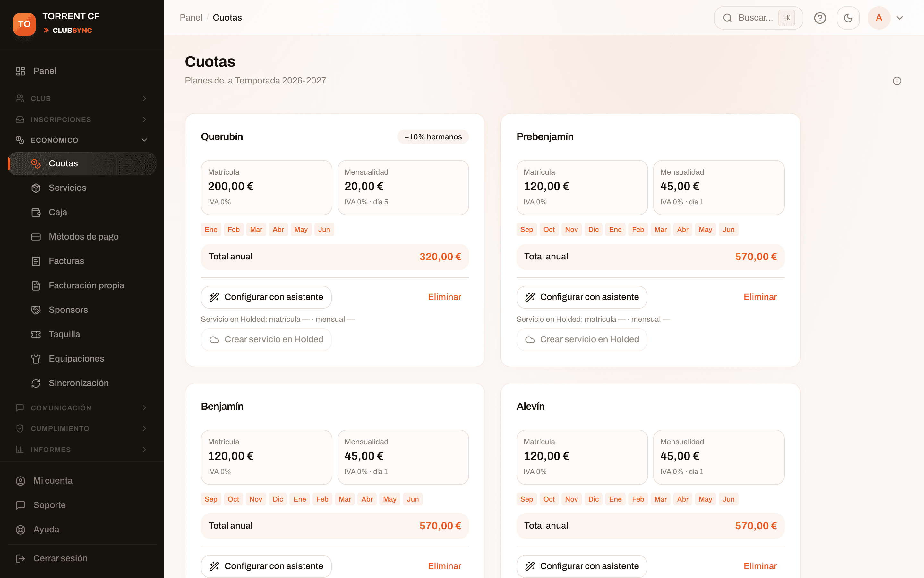Image resolution: width=924 pixels, height=578 pixels.
Task: Click Crear servicio en Holded for Querubín
Action: pos(266,340)
